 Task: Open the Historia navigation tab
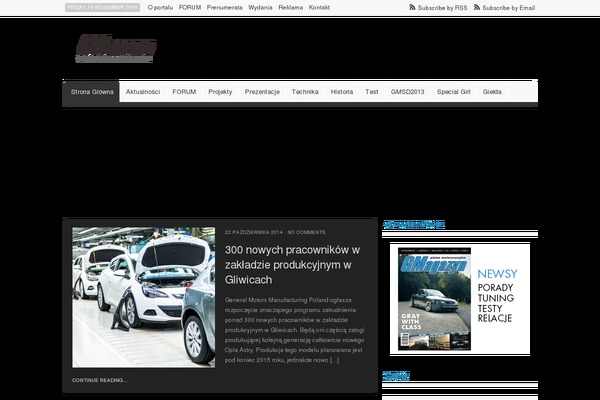(342, 92)
